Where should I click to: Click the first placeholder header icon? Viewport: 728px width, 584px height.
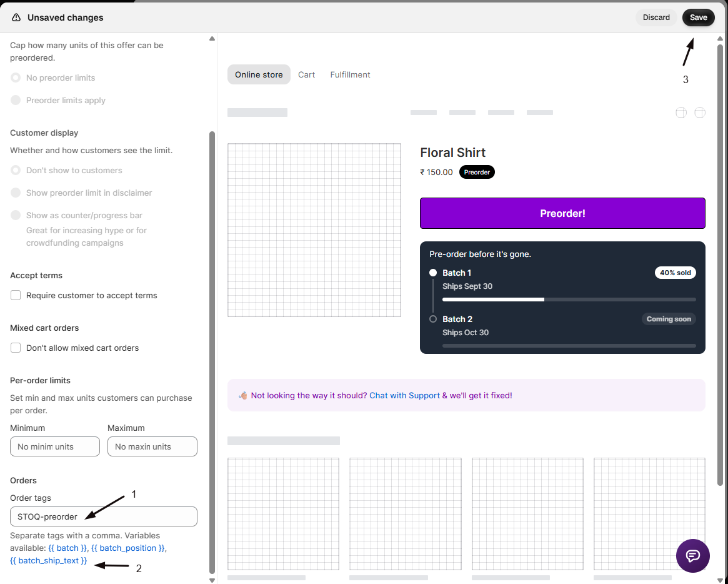pyautogui.click(x=681, y=113)
